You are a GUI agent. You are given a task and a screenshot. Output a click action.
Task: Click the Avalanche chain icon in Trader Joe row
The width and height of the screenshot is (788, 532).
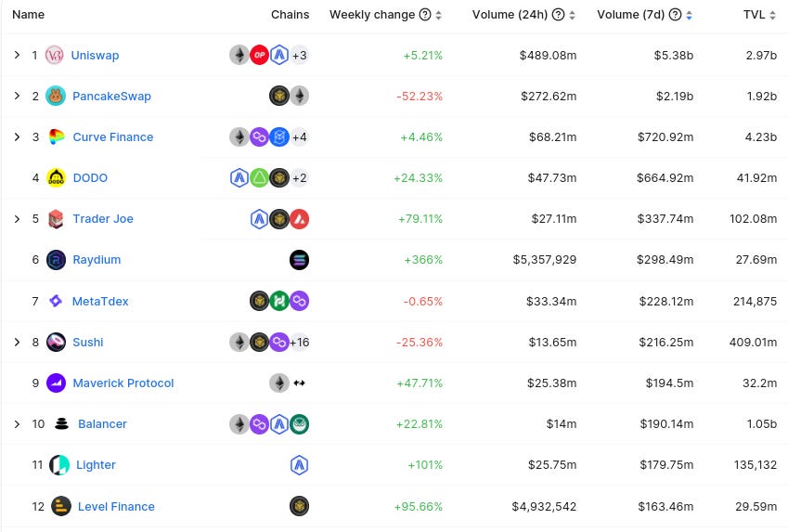(300, 219)
